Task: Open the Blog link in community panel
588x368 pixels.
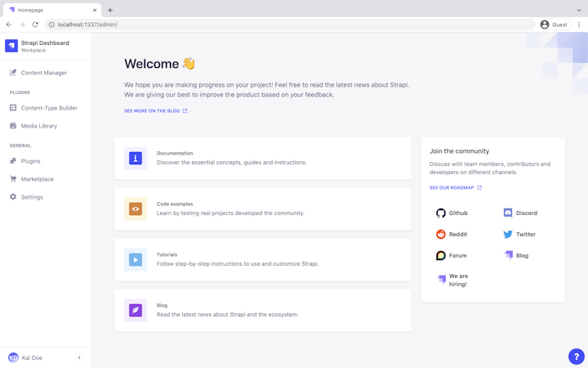Action: 515,256
